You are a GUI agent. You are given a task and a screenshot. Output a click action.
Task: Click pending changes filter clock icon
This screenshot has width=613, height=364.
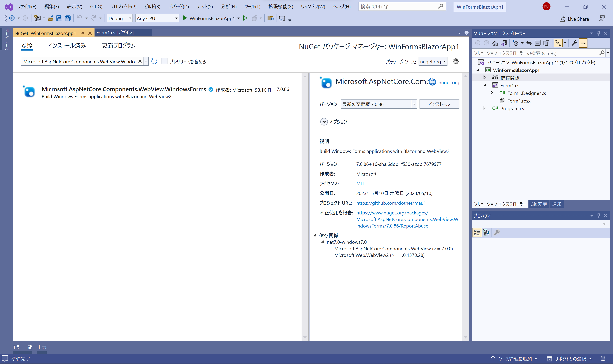(x=515, y=43)
